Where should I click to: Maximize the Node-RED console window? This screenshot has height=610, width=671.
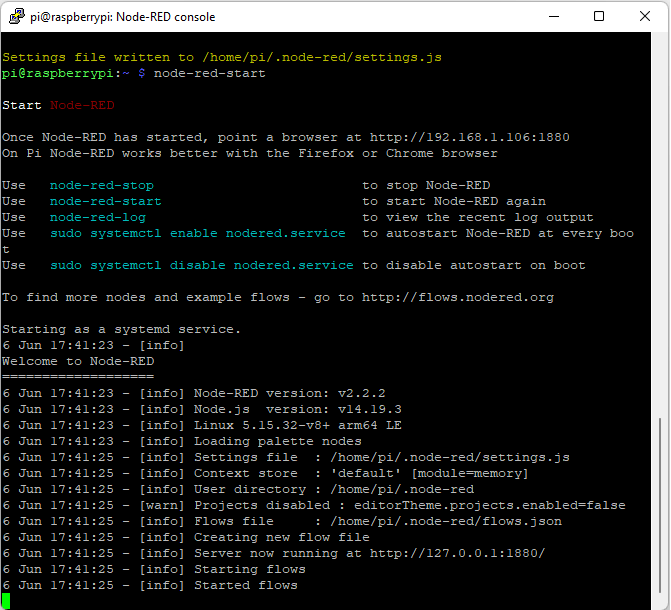[x=599, y=17]
